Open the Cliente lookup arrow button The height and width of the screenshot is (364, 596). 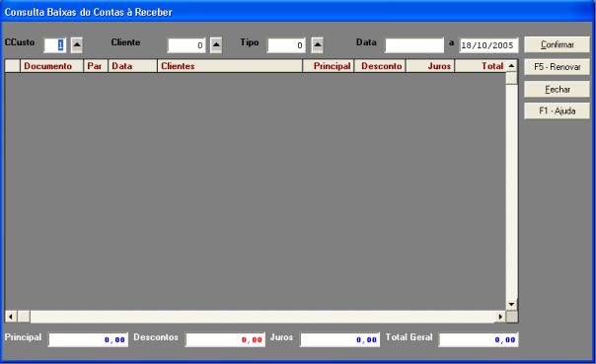[216, 45]
